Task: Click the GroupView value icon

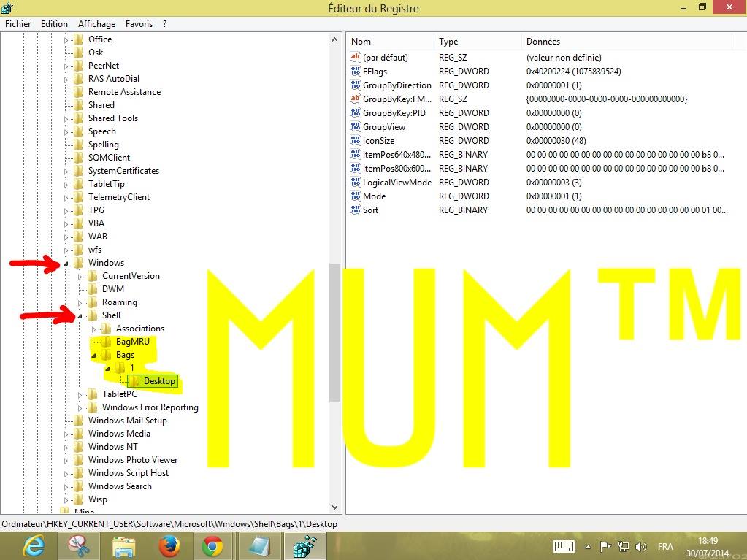Action: point(356,126)
